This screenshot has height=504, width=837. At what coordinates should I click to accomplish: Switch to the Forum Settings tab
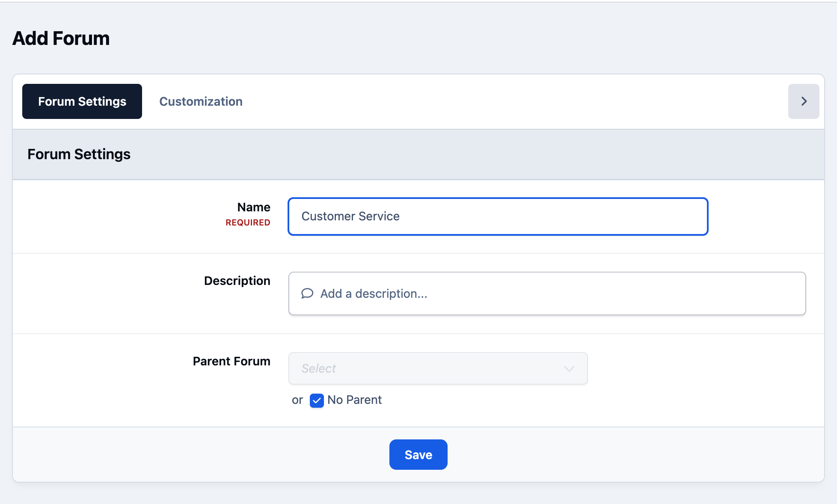coord(82,101)
